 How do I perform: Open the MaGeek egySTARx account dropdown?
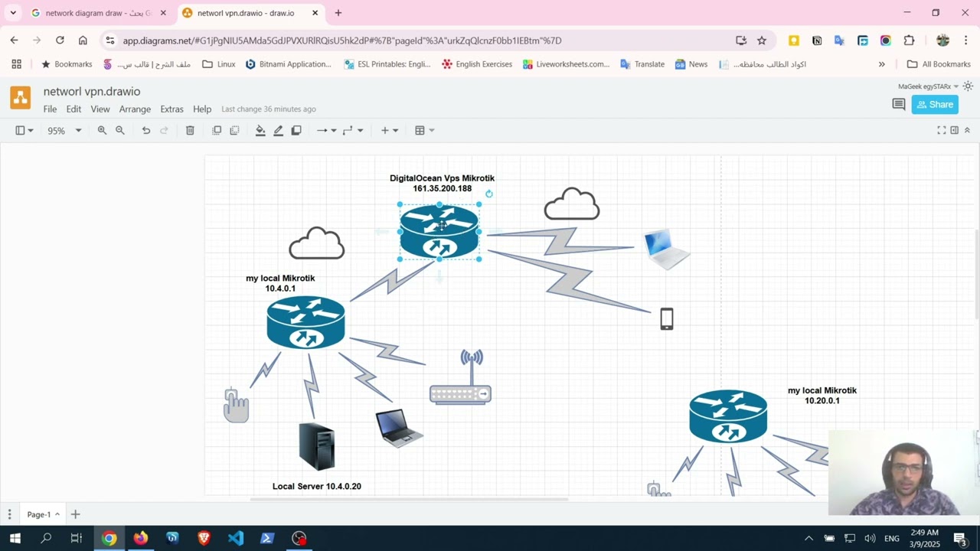tap(929, 86)
